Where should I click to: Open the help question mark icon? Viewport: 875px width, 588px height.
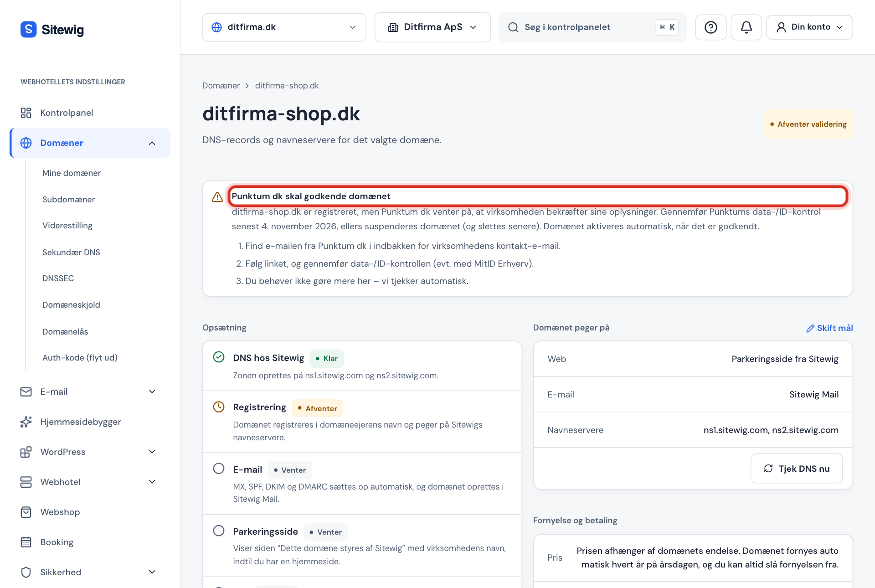tap(710, 27)
